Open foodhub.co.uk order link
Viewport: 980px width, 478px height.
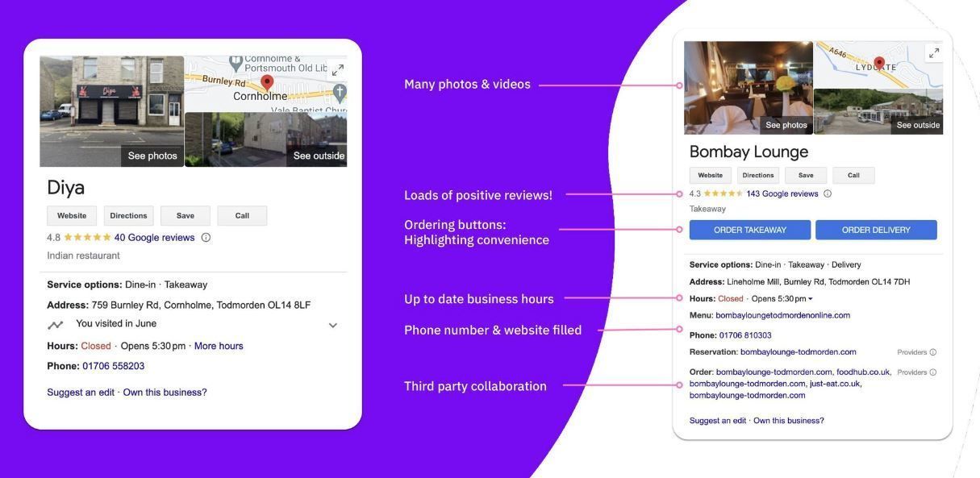pos(864,372)
